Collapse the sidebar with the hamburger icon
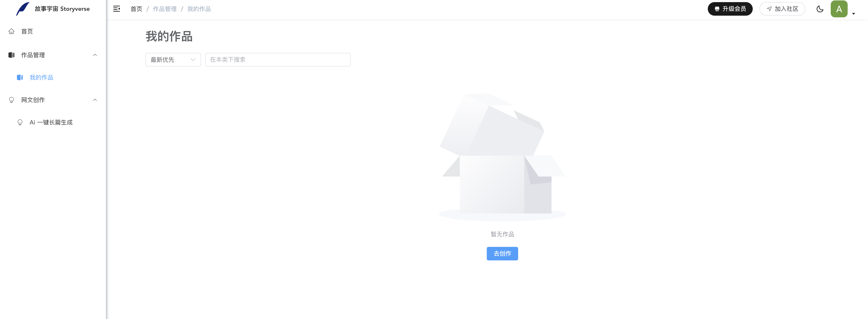The image size is (868, 319). tap(117, 9)
